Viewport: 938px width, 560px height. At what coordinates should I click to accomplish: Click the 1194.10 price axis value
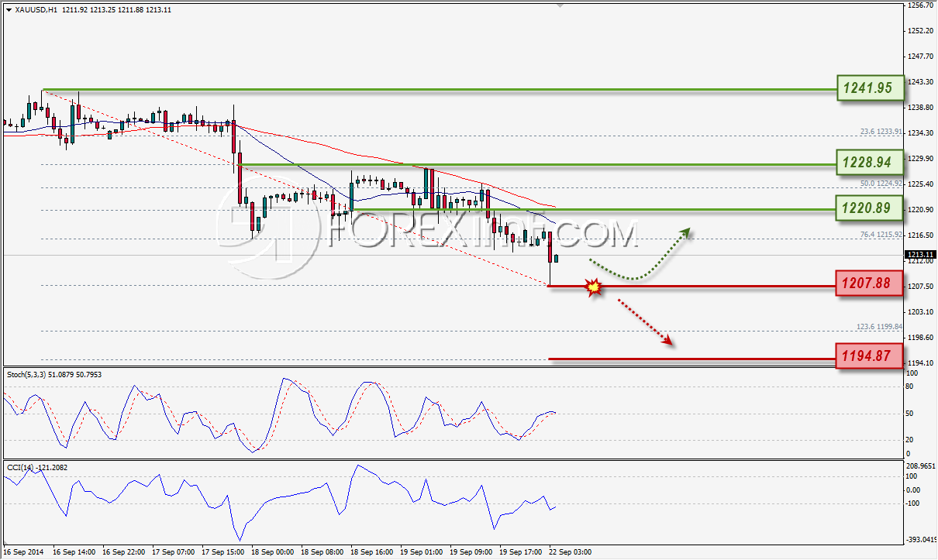coord(920,362)
